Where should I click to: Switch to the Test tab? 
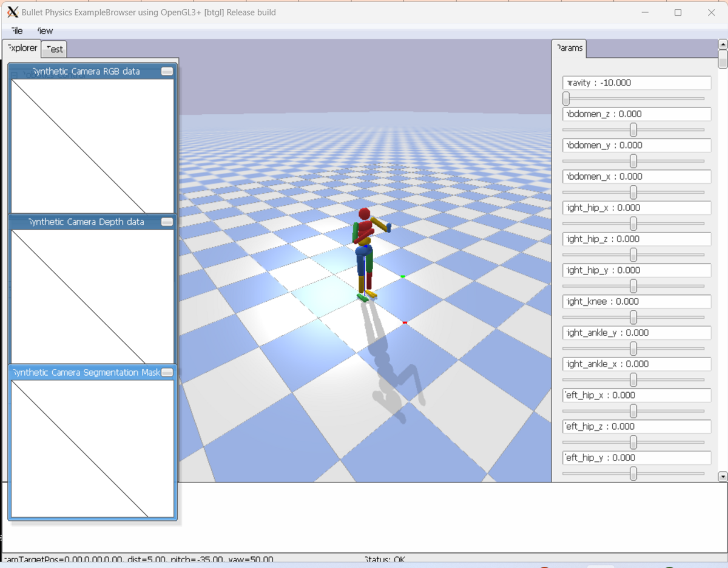54,49
